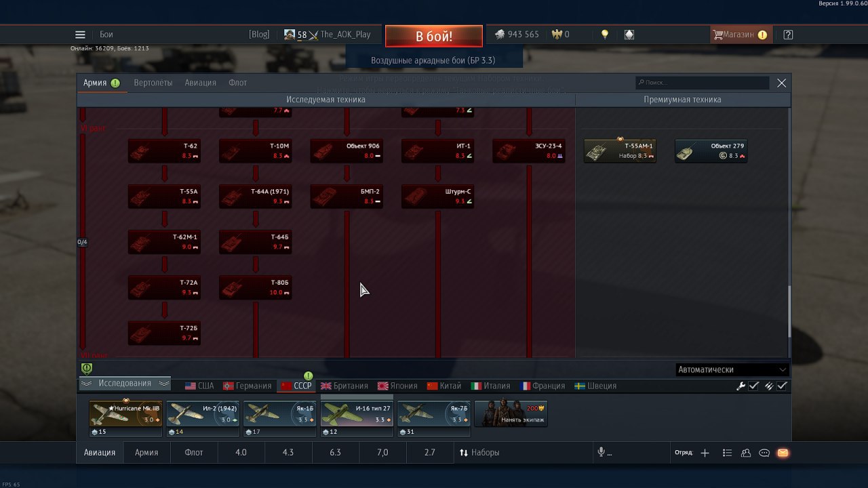Click the Нанять экипаж crew button

click(511, 413)
